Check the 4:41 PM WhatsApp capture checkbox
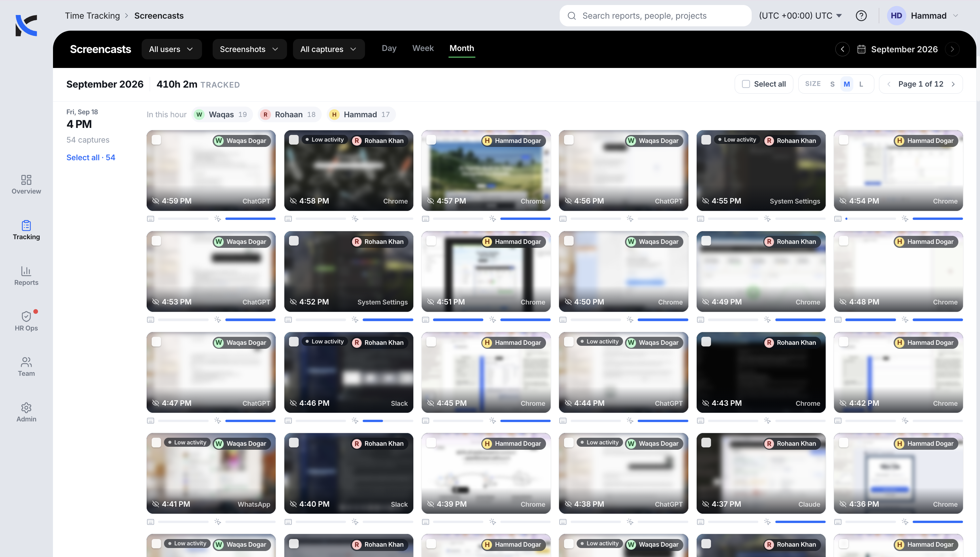The image size is (980, 557). coord(156,443)
